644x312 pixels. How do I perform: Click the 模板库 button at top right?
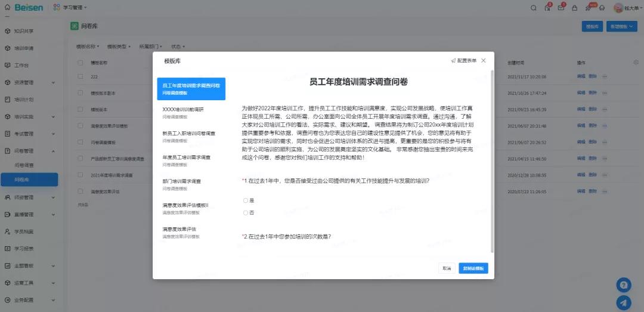coord(592,26)
